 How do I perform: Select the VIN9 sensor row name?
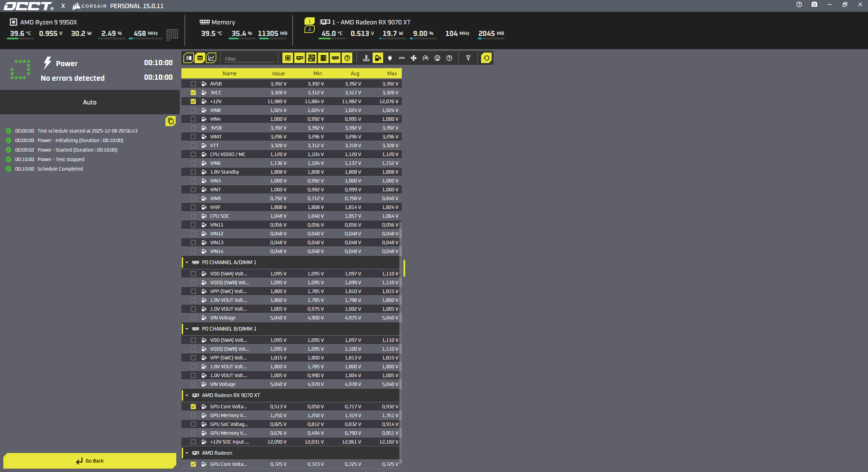point(215,198)
